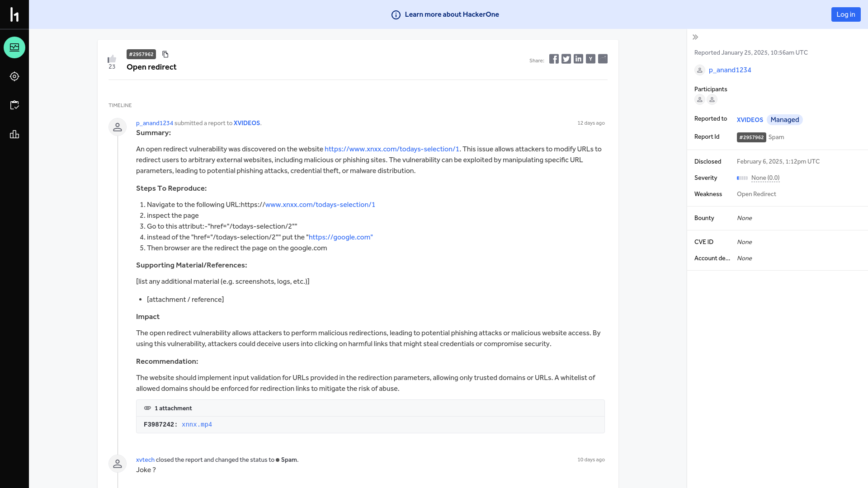Click the TIMELINE heading
The image size is (868, 488).
point(120,105)
